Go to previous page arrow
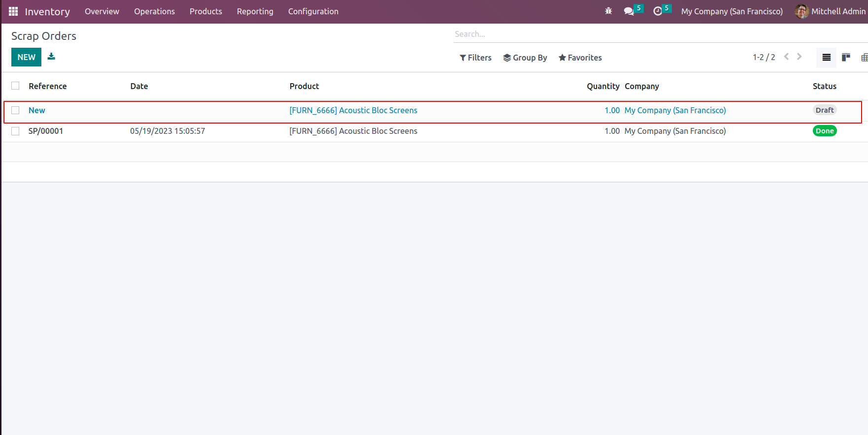Screen dimensions: 868x435 pos(787,57)
